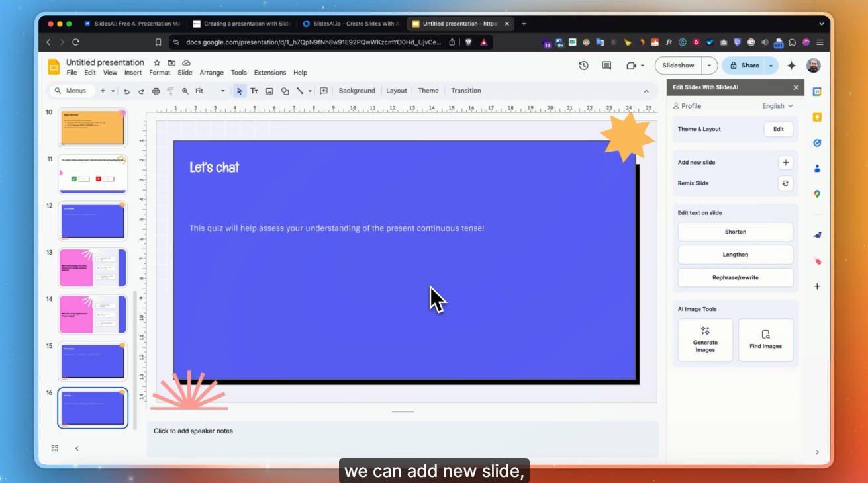Open the video call dropdown
Viewport: 868px width, 483px height.
pyautogui.click(x=642, y=66)
